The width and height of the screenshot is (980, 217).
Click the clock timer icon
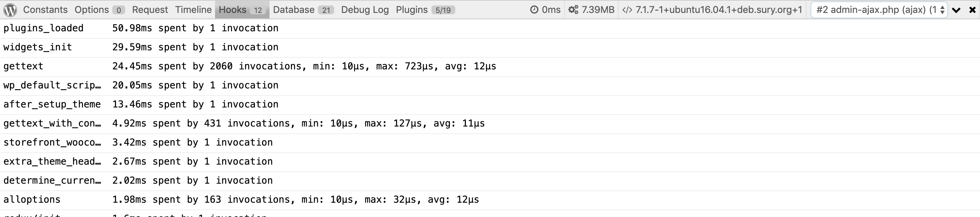(x=534, y=10)
